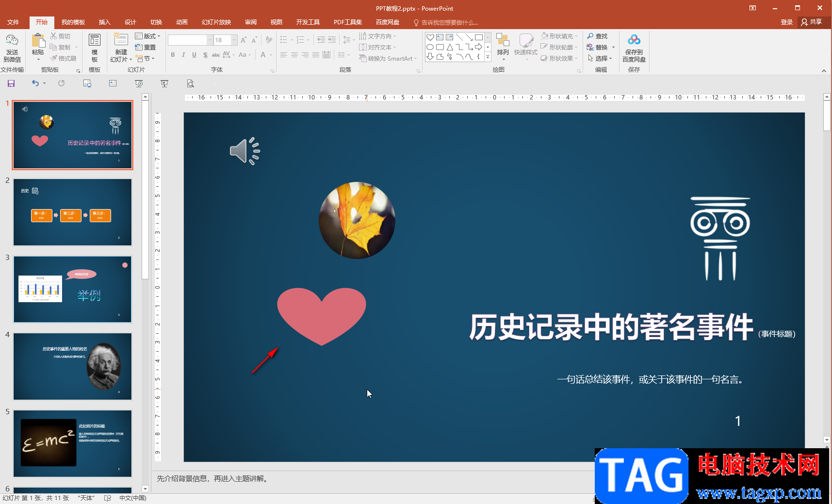Click the Reset (重置) slide button
The height and width of the screenshot is (504, 832).
coord(146,47)
